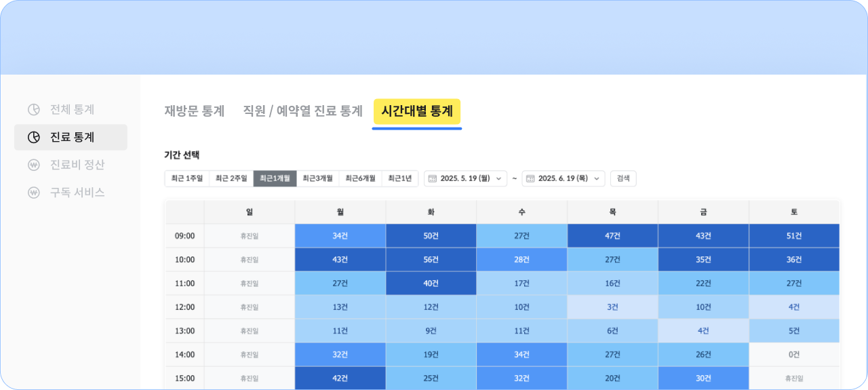Click the calendar icon in the 2025. 6. 19 date field
The height and width of the screenshot is (390, 868).
530,178
